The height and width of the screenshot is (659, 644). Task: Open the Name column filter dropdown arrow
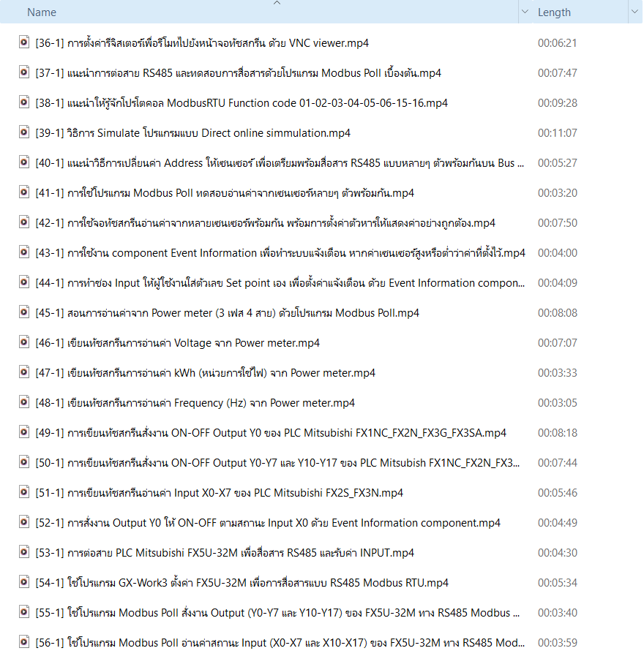(525, 12)
